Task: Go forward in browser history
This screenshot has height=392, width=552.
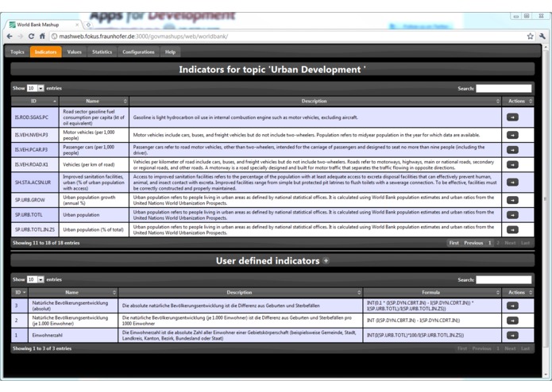Action: coord(21,37)
